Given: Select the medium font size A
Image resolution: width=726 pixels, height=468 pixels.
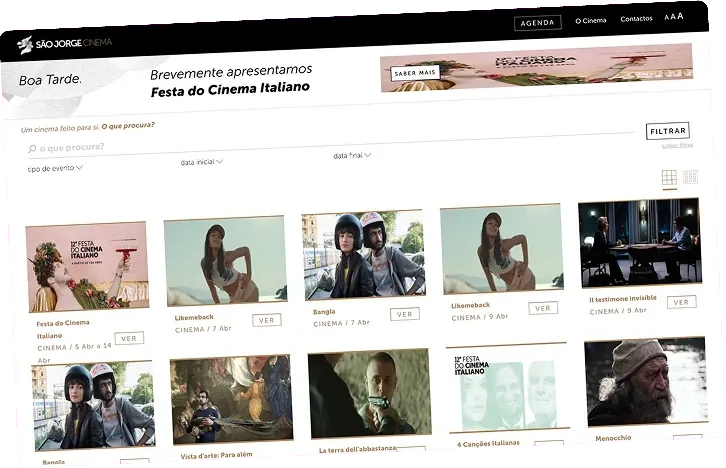Looking at the screenshot, I should point(673,17).
